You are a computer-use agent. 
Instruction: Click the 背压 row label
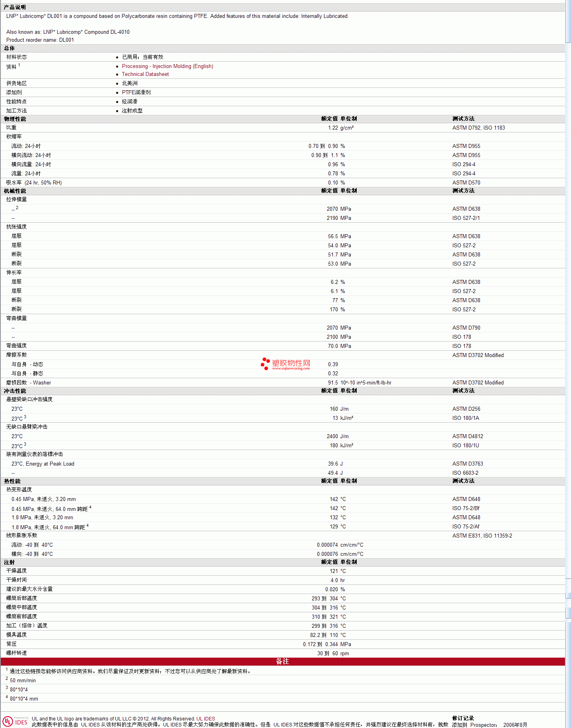click(x=11, y=644)
